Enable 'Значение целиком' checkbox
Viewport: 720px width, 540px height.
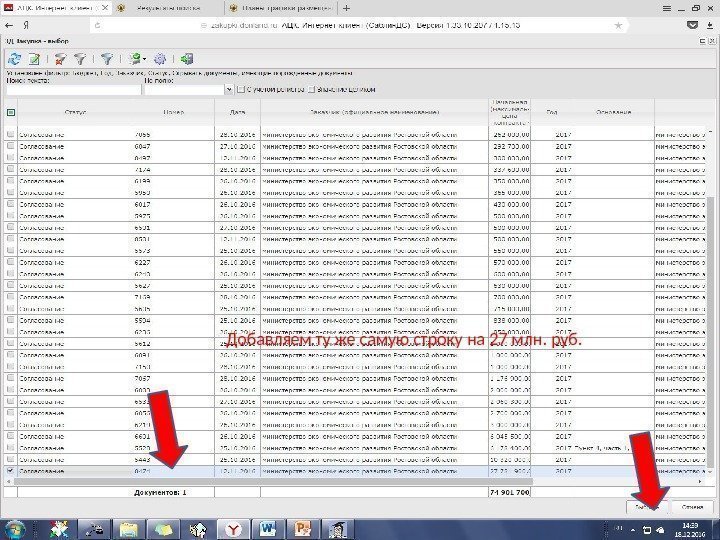tap(311, 89)
